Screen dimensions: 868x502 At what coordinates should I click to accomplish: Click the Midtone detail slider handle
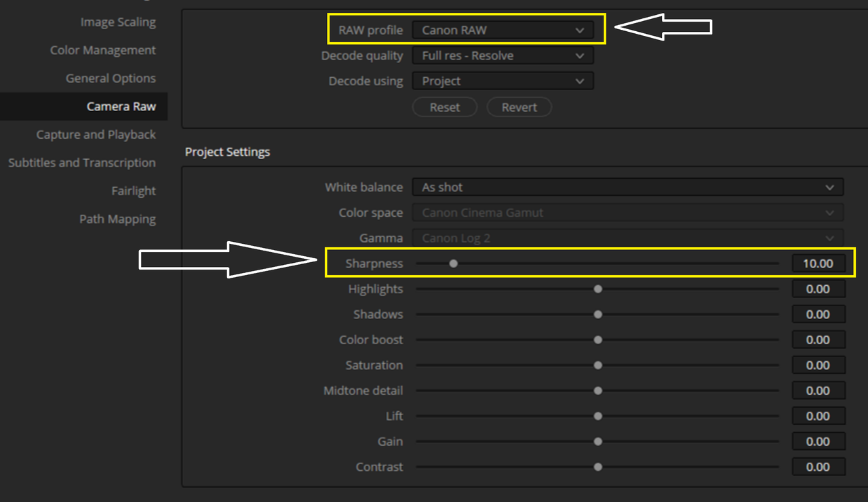pos(597,391)
